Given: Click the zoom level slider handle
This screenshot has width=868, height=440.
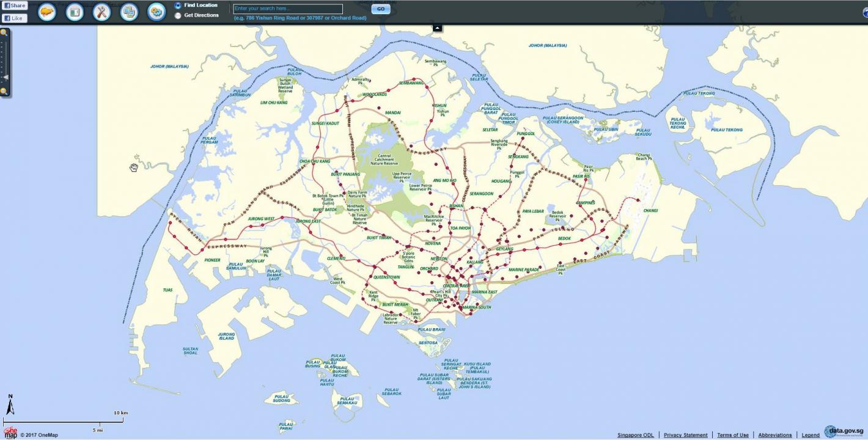Looking at the screenshot, I should coord(6,76).
